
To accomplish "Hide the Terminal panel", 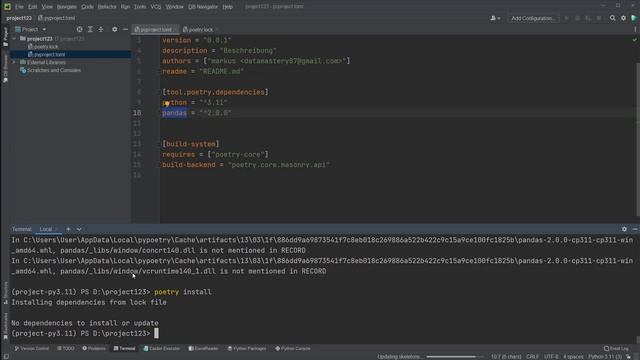I will pyautogui.click(x=635, y=229).
